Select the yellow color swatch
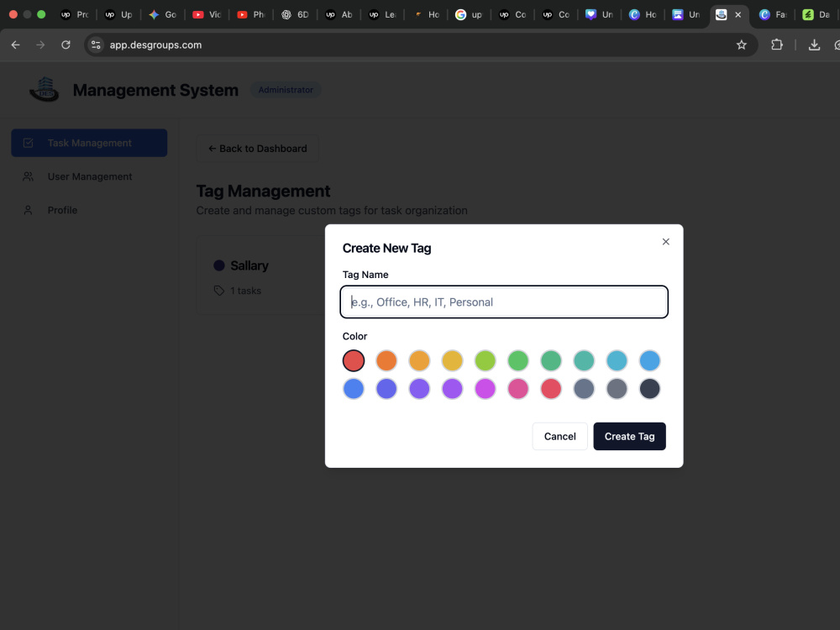 coord(452,360)
